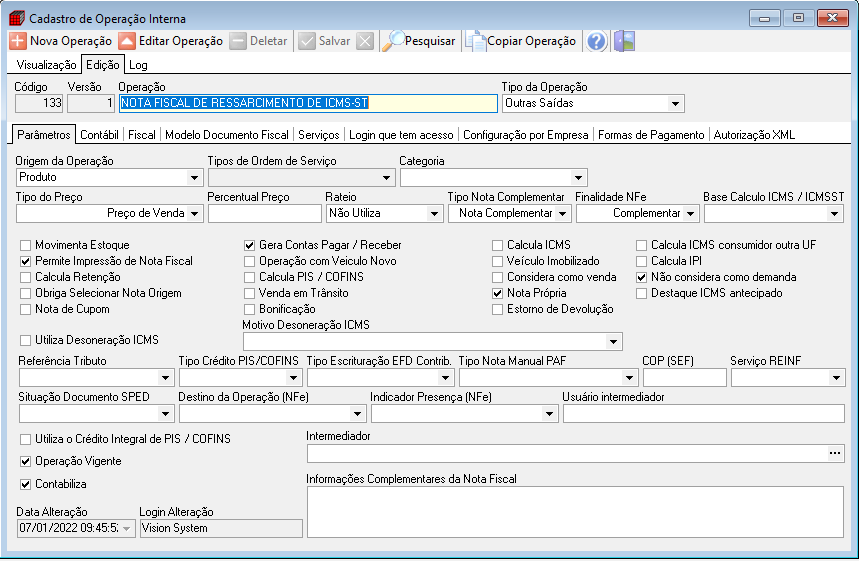Check the Calcula IPI checkbox
Image resolution: width=859 pixels, height=561 pixels.
coord(642,261)
